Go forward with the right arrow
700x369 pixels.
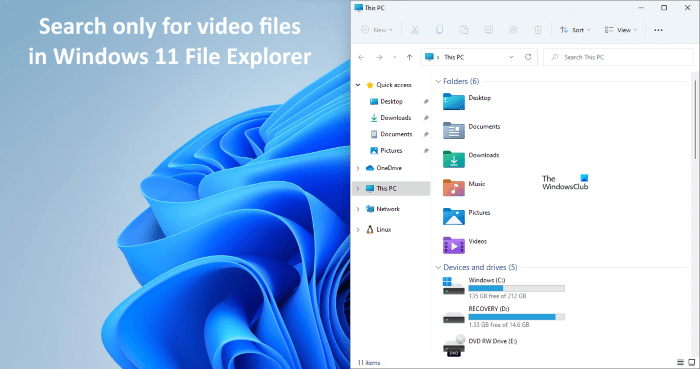tap(379, 57)
